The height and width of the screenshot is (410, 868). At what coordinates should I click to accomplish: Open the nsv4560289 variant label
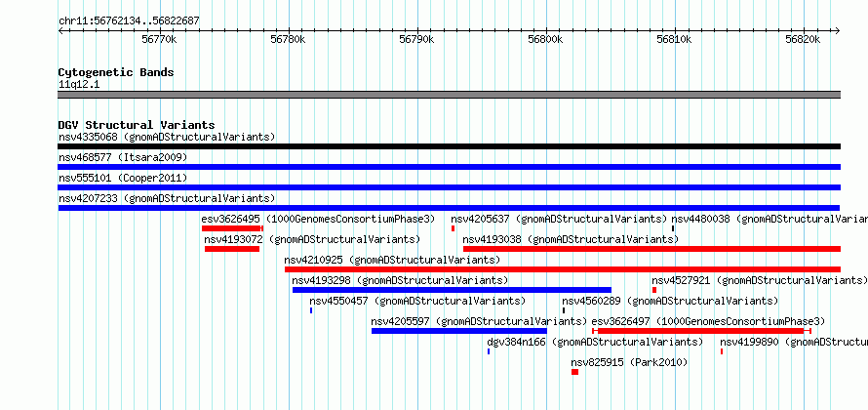coord(670,301)
